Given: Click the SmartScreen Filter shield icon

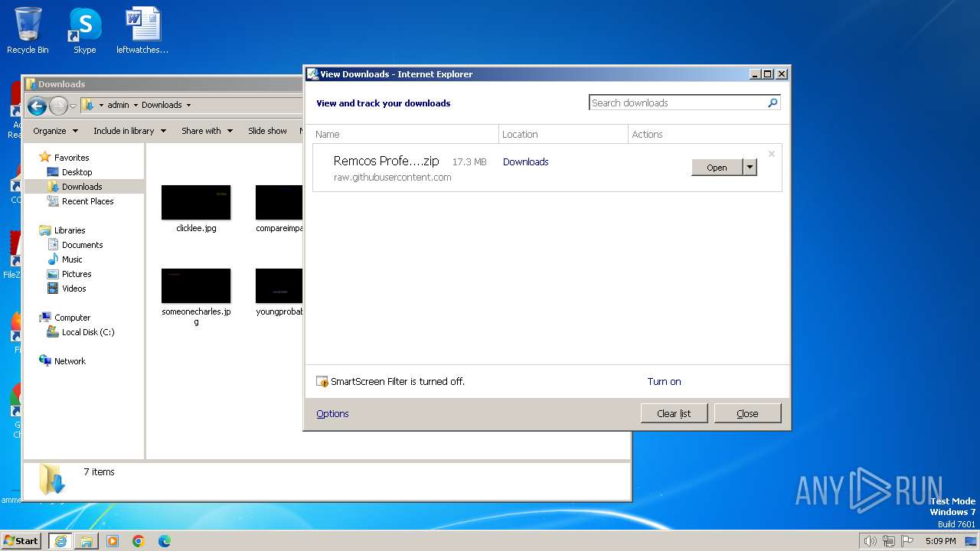Looking at the screenshot, I should [x=322, y=381].
